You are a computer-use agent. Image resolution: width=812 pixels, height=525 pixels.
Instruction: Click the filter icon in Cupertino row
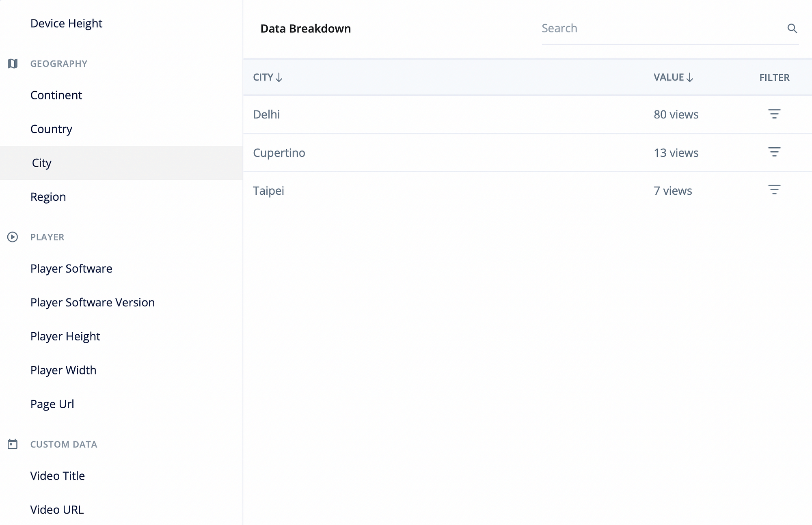(774, 152)
